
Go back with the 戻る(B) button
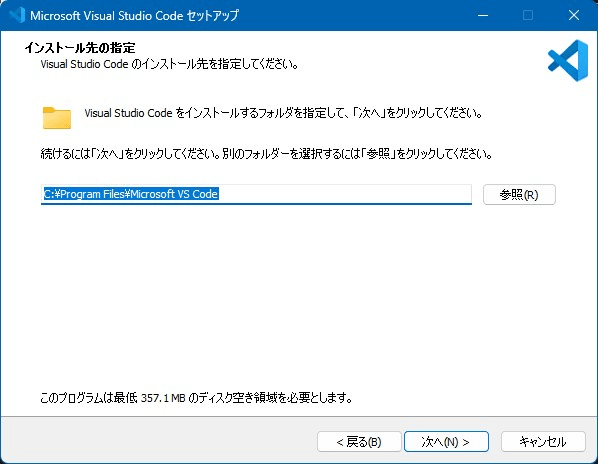click(x=359, y=442)
